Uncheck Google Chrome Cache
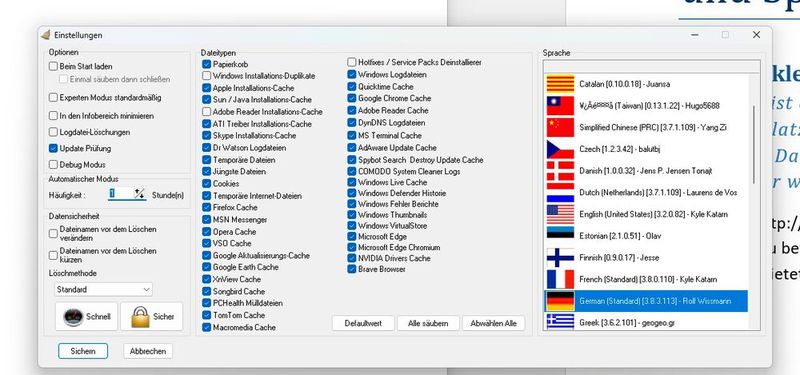 (x=352, y=98)
